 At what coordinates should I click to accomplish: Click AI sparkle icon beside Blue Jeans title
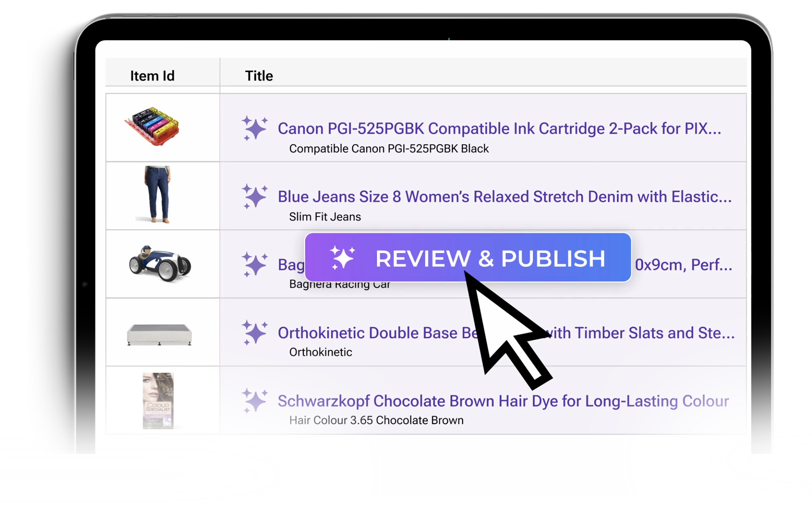click(x=254, y=196)
